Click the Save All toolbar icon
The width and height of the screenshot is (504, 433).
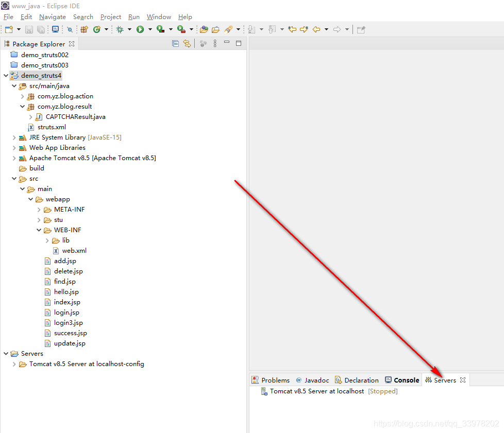(x=41, y=29)
